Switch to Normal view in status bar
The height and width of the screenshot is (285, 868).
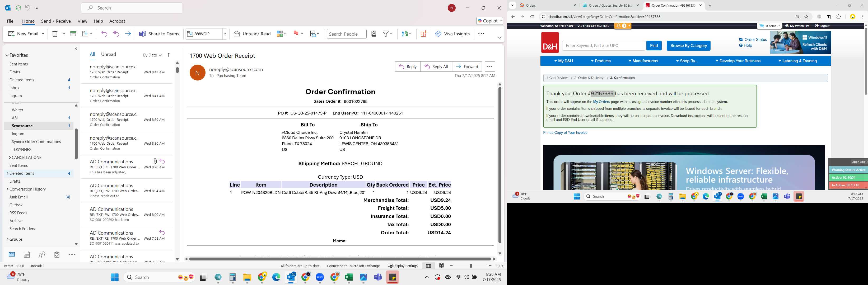pyautogui.click(x=428, y=266)
